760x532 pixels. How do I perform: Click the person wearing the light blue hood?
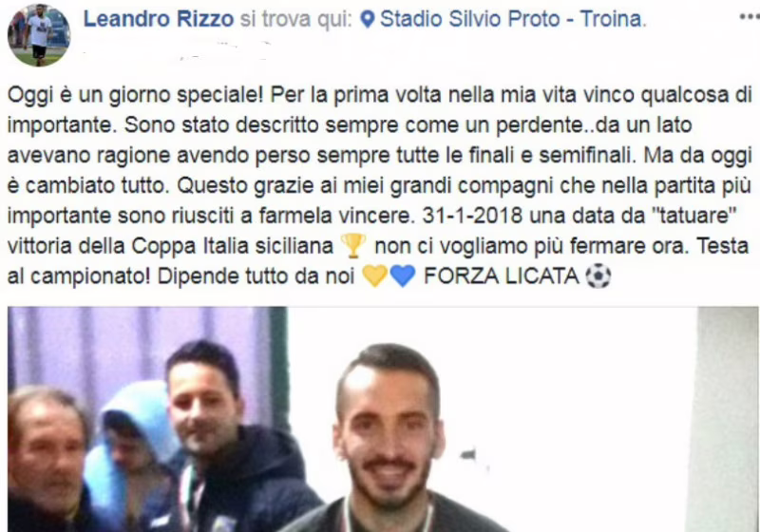click(133, 450)
